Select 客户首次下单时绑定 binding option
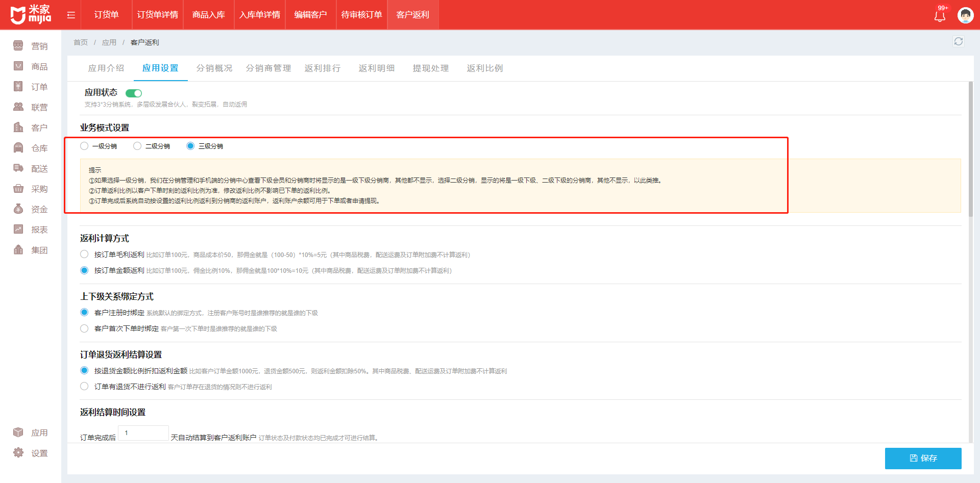Image resolution: width=980 pixels, height=483 pixels. pyautogui.click(x=84, y=328)
